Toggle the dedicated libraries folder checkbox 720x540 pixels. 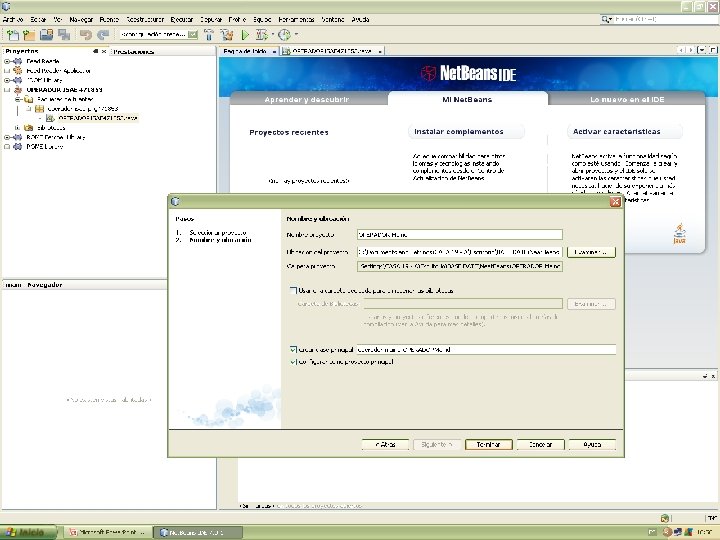(x=293, y=290)
